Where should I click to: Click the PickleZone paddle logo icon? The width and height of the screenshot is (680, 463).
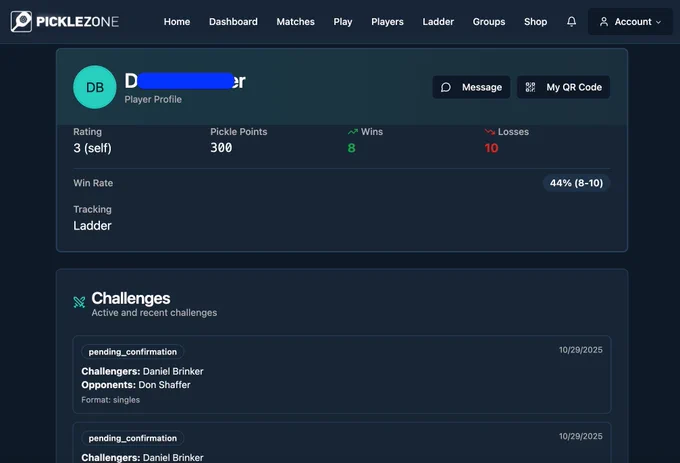(x=21, y=21)
